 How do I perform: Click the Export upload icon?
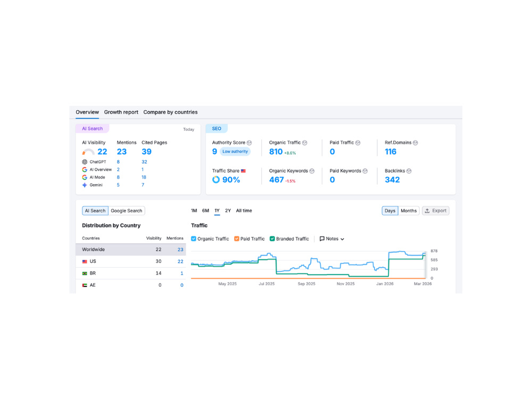pos(428,211)
